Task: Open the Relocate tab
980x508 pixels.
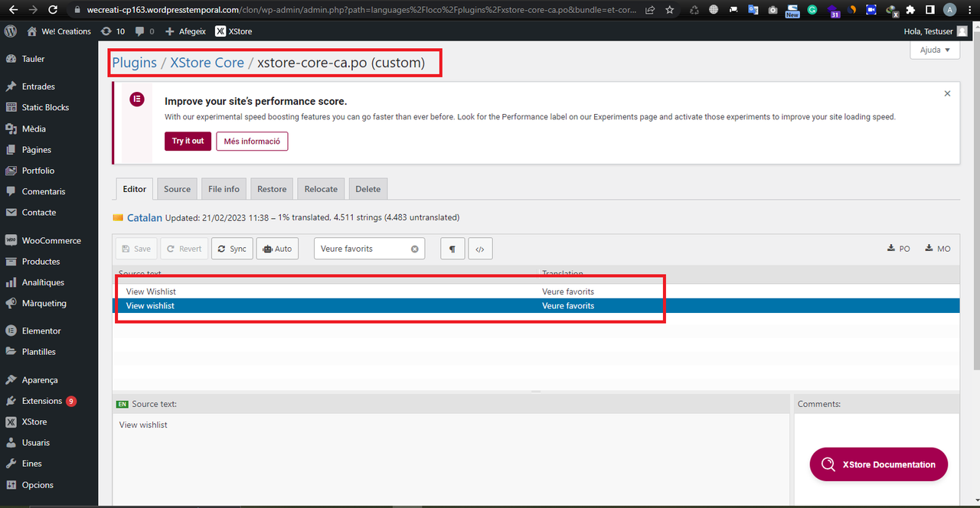Action: pos(321,189)
